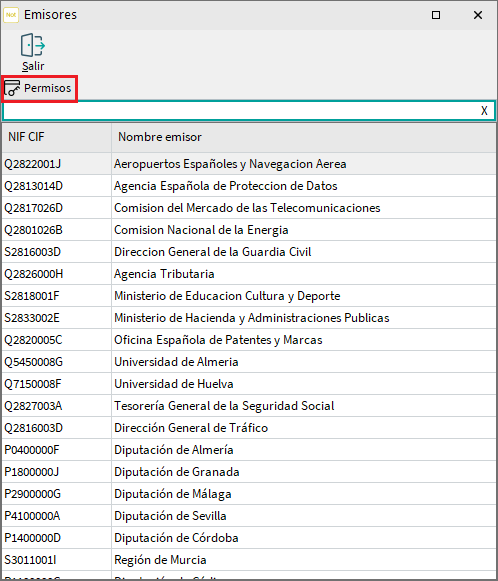
Task: Close the Emisores window
Action: 478,15
